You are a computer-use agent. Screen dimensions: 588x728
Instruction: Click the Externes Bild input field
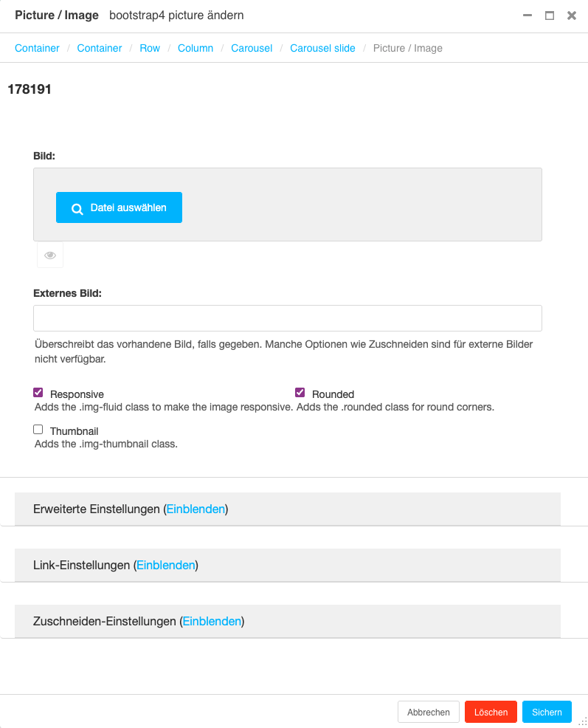287,317
